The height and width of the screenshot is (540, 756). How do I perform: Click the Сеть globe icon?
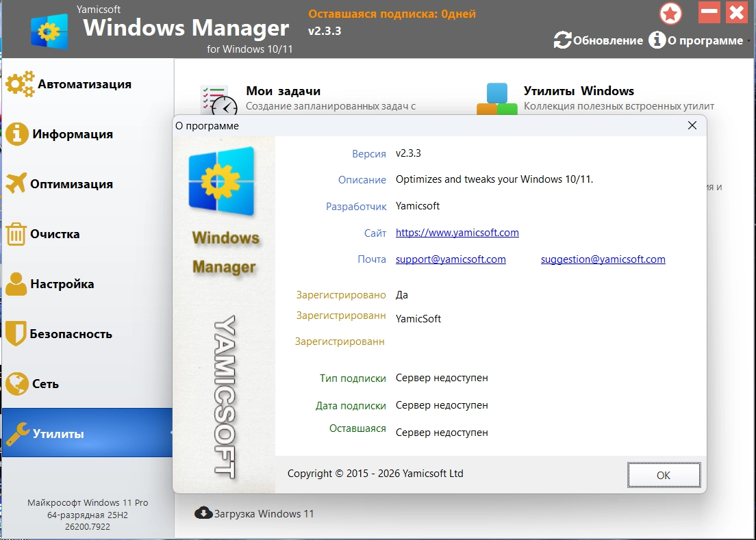[17, 384]
